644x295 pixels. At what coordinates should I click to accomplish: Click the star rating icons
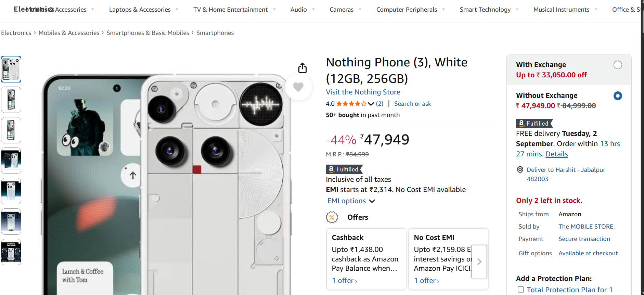coord(351,104)
